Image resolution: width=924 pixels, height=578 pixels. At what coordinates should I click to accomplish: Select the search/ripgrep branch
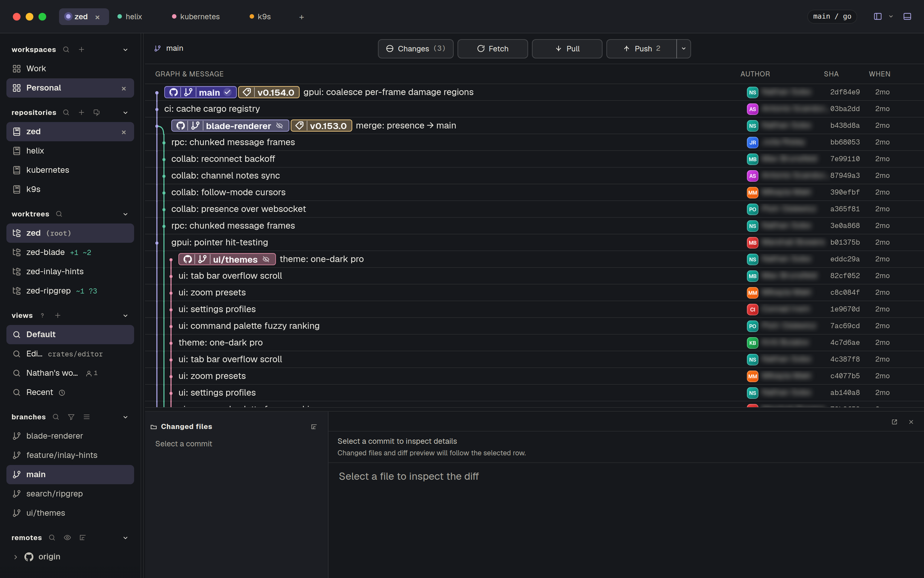[x=70, y=494]
